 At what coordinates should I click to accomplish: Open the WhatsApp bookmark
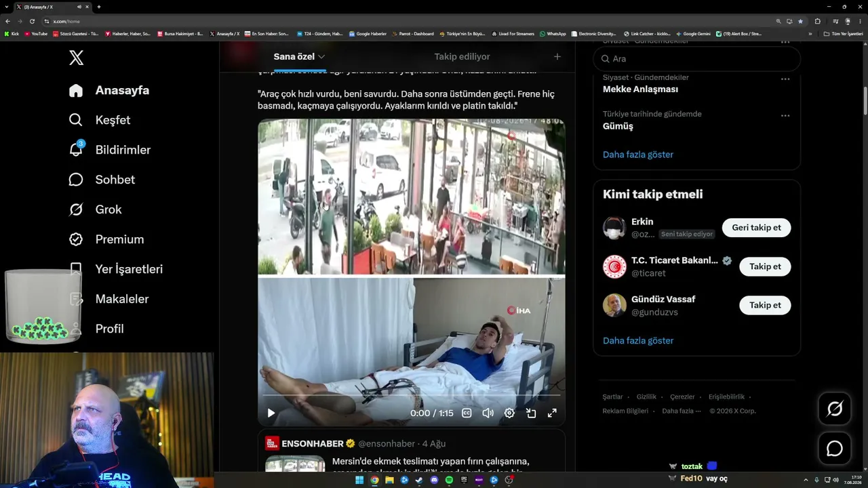point(553,34)
